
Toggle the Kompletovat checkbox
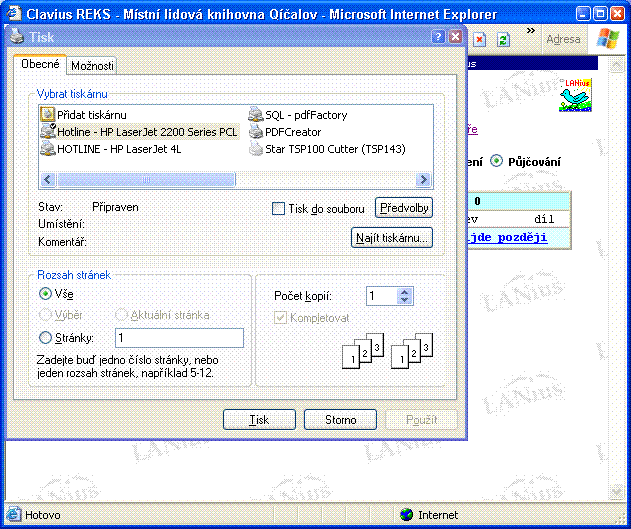point(280,317)
